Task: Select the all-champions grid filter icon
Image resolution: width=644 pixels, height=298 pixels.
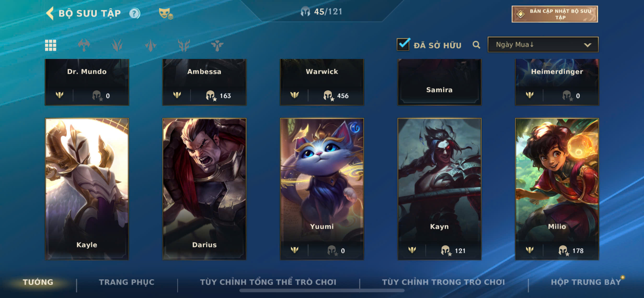Action: [x=51, y=45]
